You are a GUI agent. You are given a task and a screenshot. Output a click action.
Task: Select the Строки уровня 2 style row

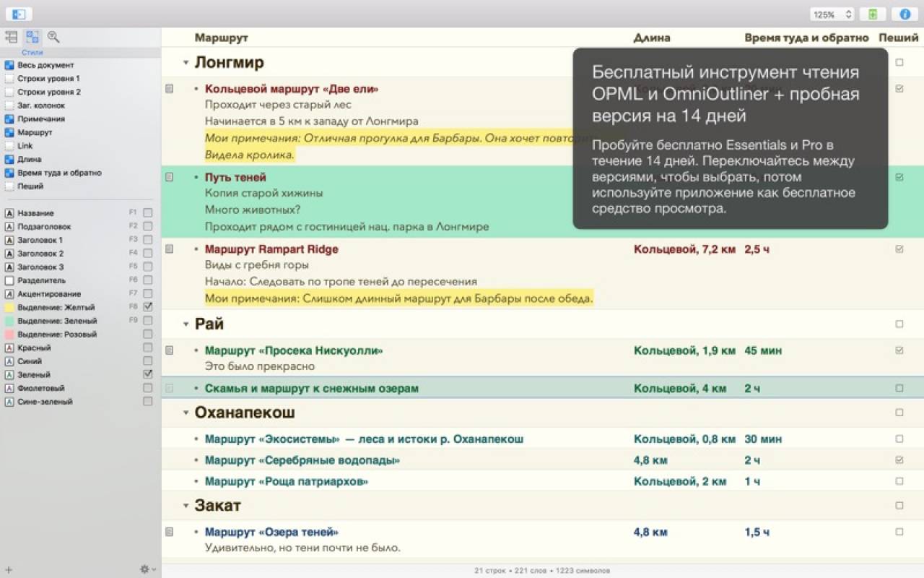[80, 92]
